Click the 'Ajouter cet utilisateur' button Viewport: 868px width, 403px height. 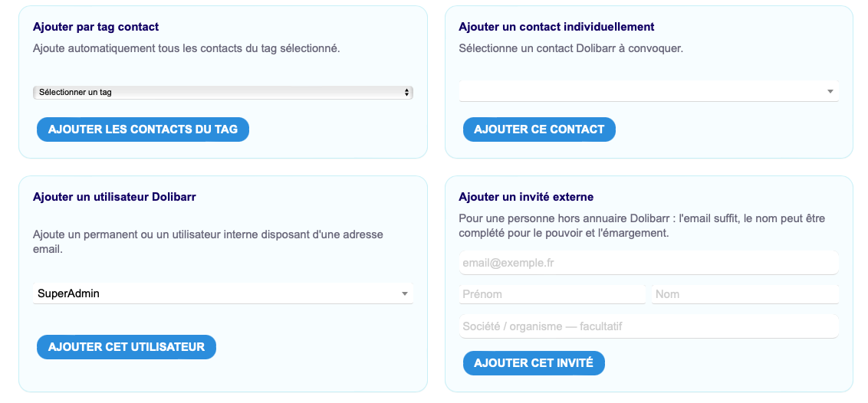[127, 347]
